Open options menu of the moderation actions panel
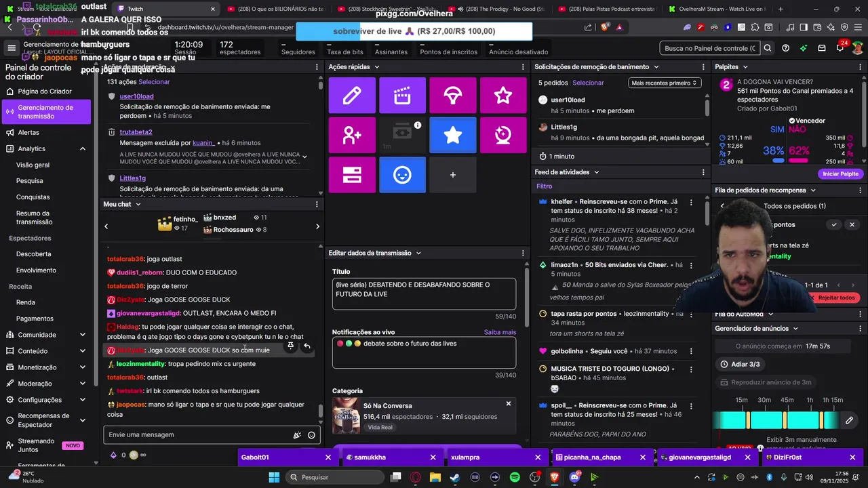The height and width of the screenshot is (488, 868). (317, 67)
